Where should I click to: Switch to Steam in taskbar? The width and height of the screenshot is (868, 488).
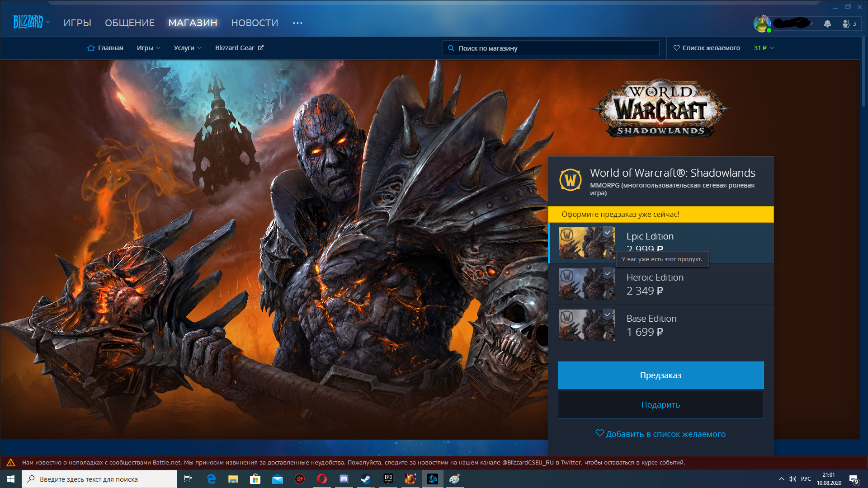[x=366, y=479]
